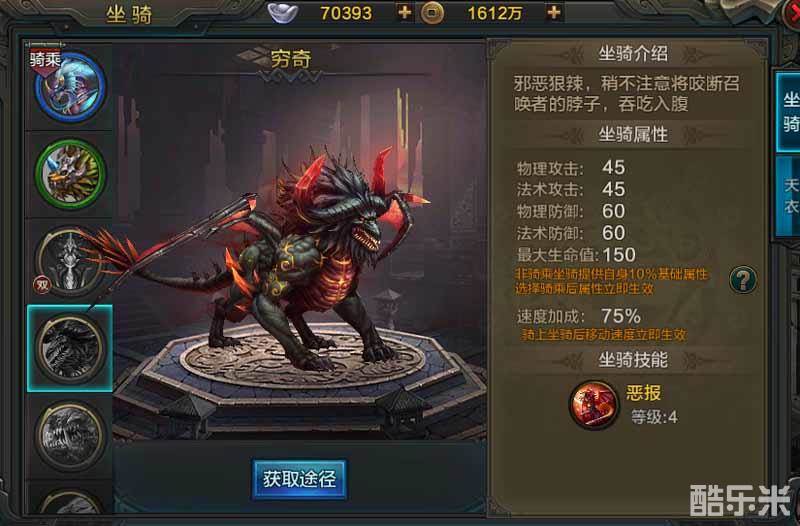Select the highlighted 穷奇 mount portrait
The height and width of the screenshot is (526, 800).
pyautogui.click(x=70, y=348)
